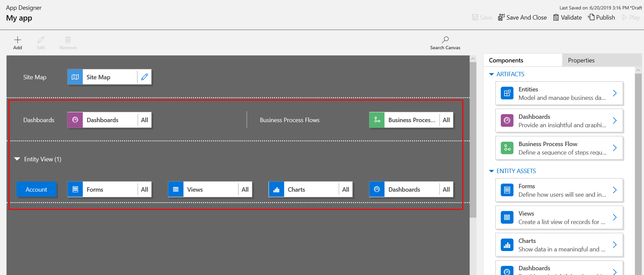
Task: Validate the app
Action: 568,18
